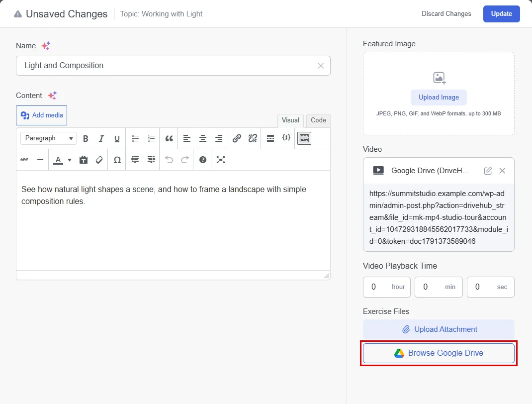The image size is (532, 404).
Task: Open the special character Omega picker
Action: (x=117, y=160)
